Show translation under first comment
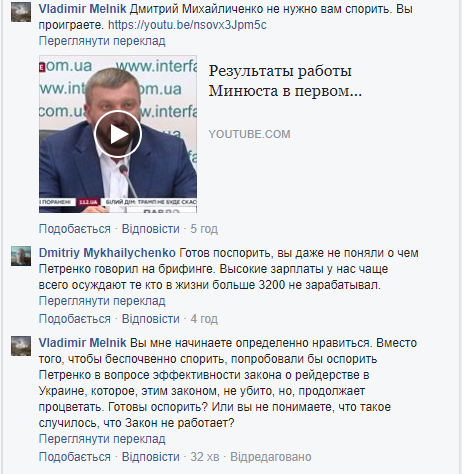 [x=102, y=41]
